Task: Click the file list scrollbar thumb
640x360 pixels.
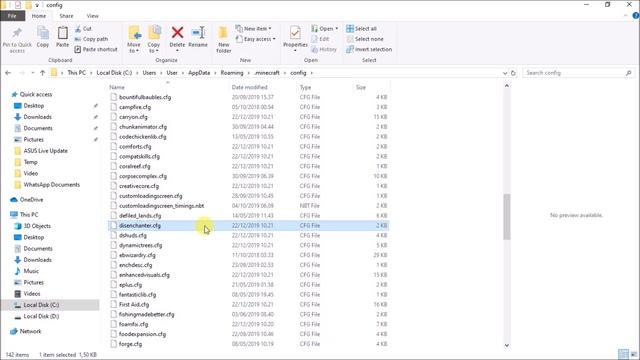Action: pyautogui.click(x=507, y=217)
